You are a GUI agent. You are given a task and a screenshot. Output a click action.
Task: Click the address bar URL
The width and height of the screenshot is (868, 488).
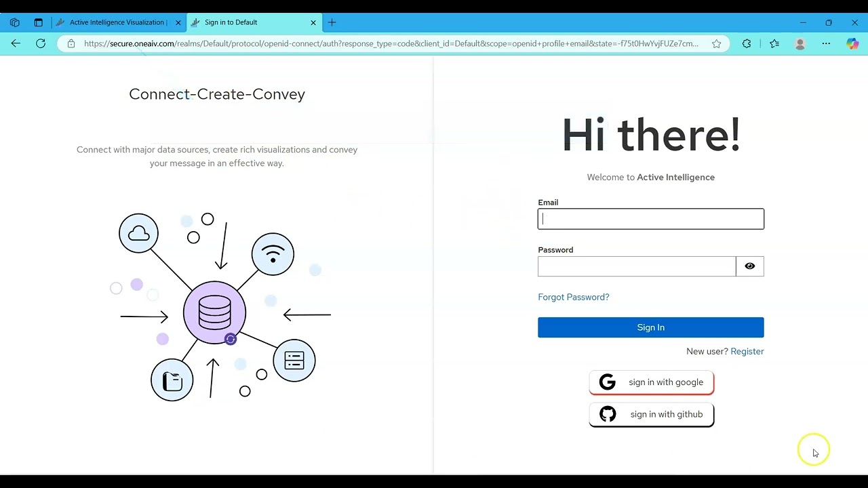(391, 43)
